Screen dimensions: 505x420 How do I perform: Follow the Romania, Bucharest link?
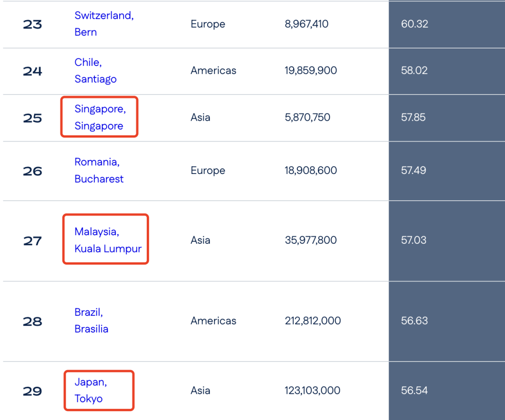(99, 170)
